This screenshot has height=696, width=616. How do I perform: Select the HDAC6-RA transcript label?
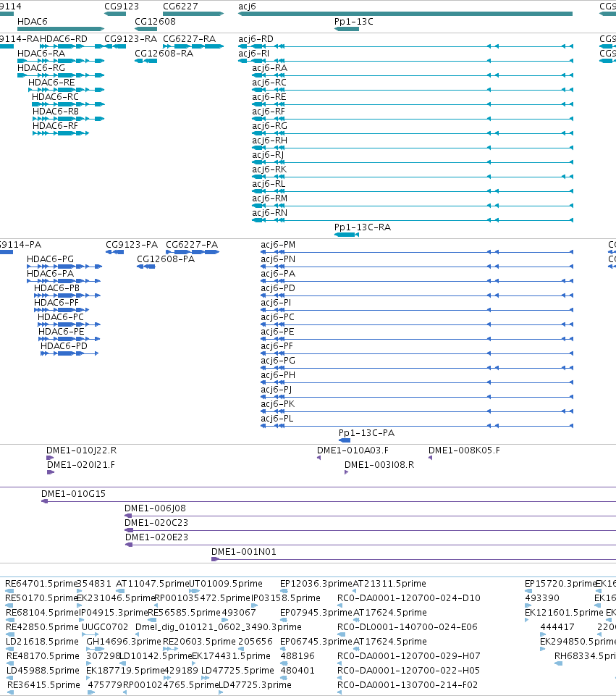(41, 54)
